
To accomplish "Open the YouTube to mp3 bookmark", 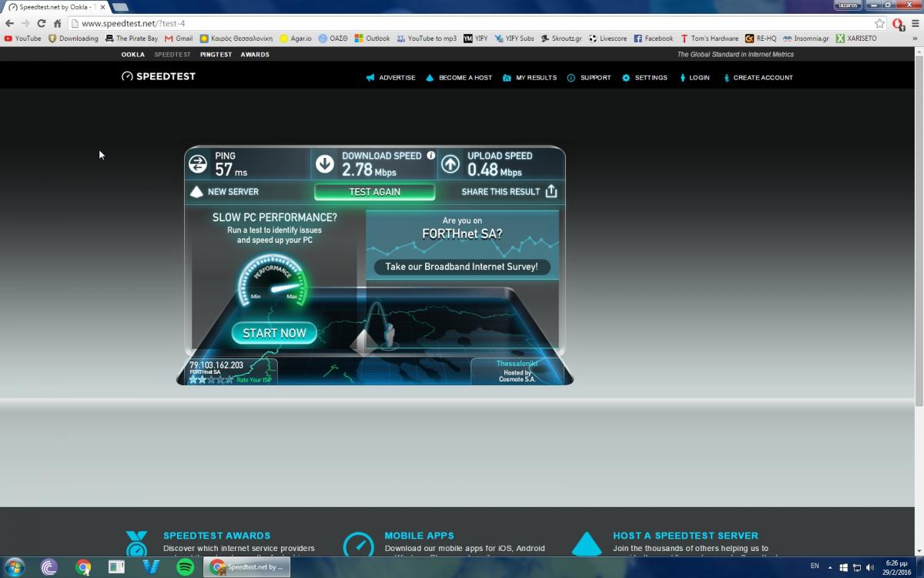I will (x=427, y=39).
